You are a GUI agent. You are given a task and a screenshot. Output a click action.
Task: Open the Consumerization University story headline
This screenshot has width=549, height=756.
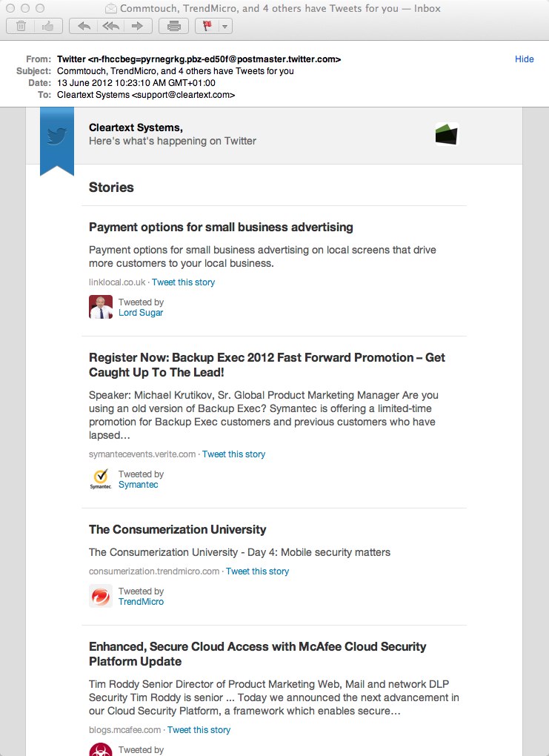(x=177, y=529)
